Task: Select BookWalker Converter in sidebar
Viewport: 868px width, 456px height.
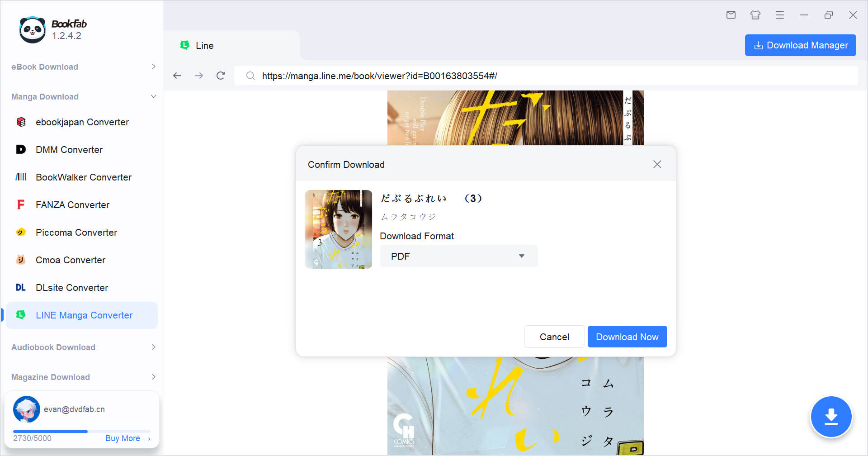Action: [x=82, y=177]
